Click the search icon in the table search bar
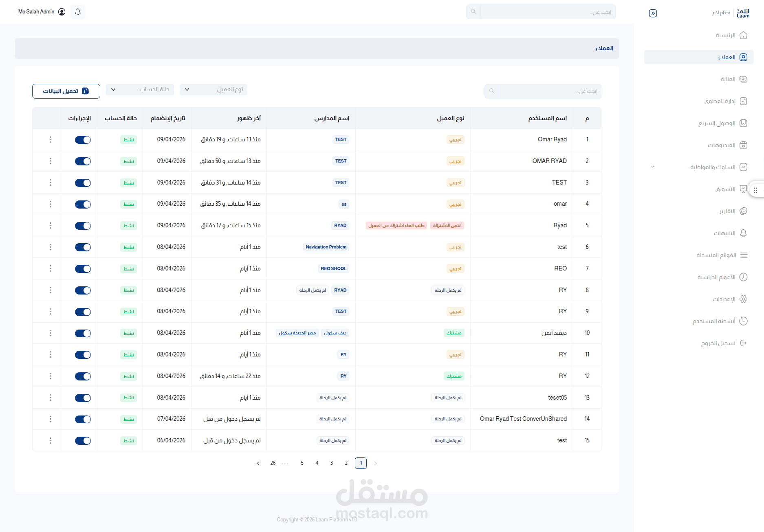Viewport: 764px width, 532px height. pyautogui.click(x=492, y=91)
